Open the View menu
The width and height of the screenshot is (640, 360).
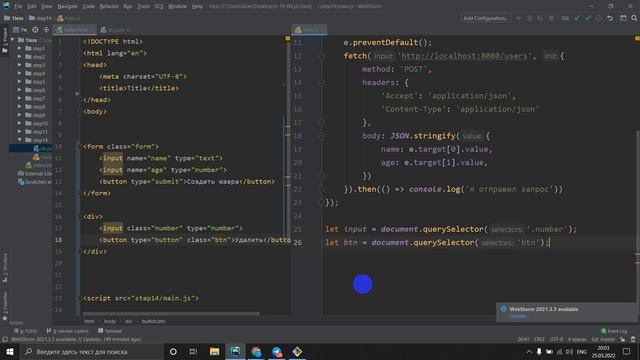[46, 7]
